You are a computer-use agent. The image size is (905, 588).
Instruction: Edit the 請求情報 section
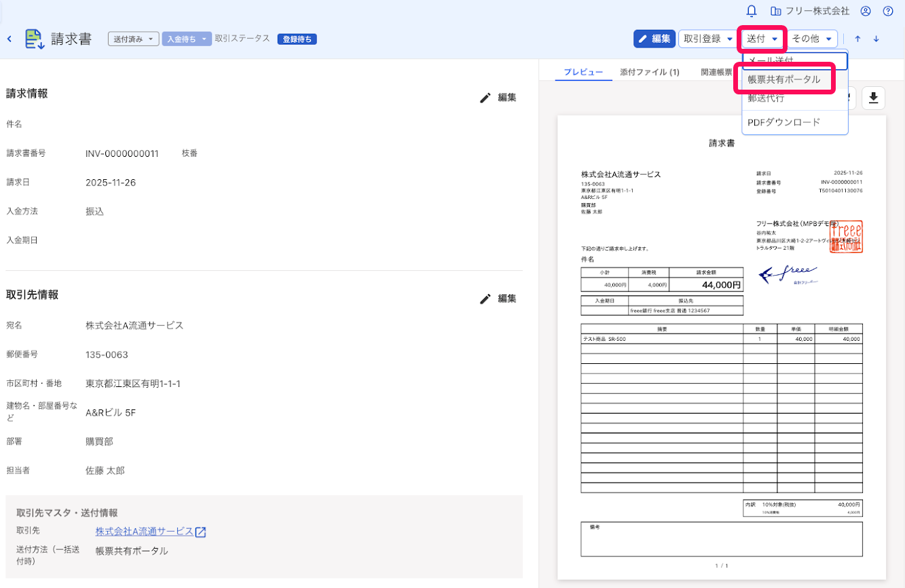(498, 97)
